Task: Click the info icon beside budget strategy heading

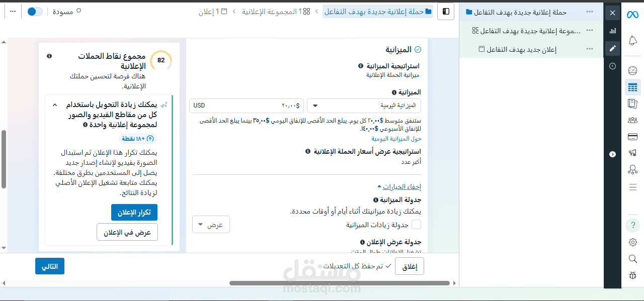Action: [361, 66]
